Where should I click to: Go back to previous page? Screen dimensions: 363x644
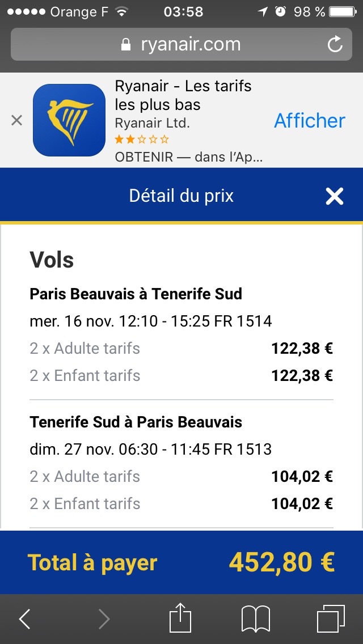coord(25,619)
